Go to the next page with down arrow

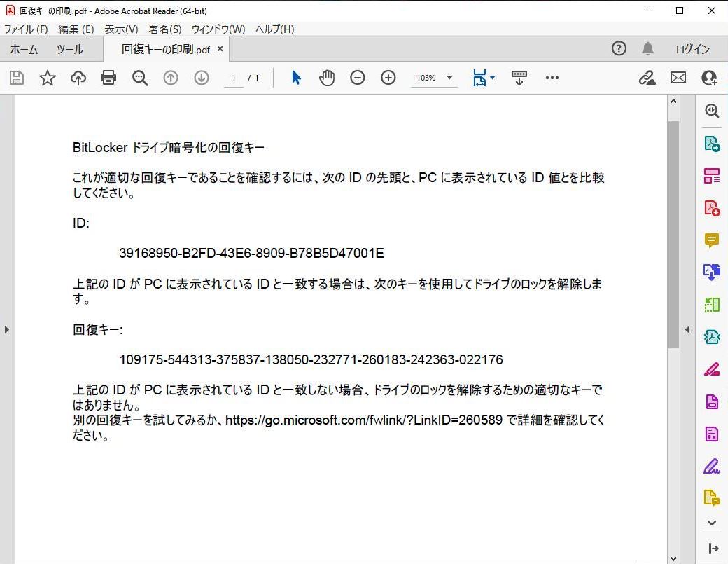pyautogui.click(x=202, y=78)
